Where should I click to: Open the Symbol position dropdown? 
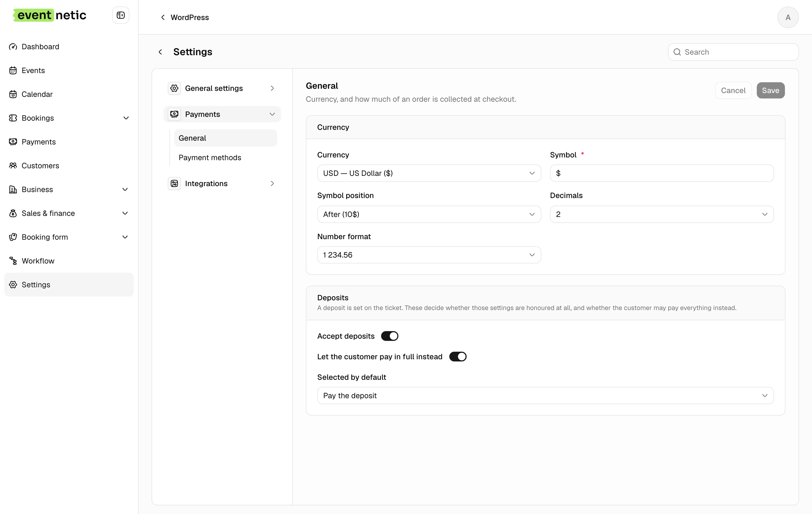pos(429,214)
